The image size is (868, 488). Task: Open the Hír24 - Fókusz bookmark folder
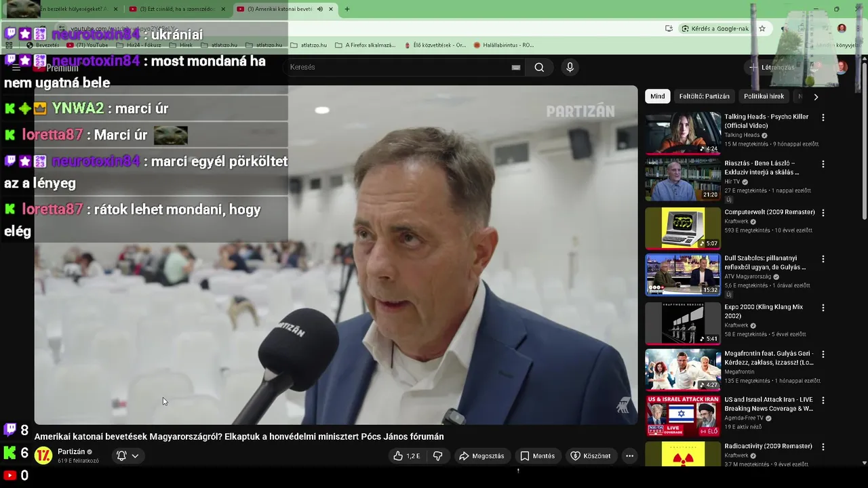coord(138,45)
